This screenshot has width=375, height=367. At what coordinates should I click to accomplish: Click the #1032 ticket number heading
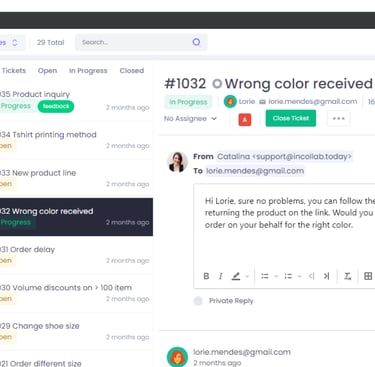[185, 84]
